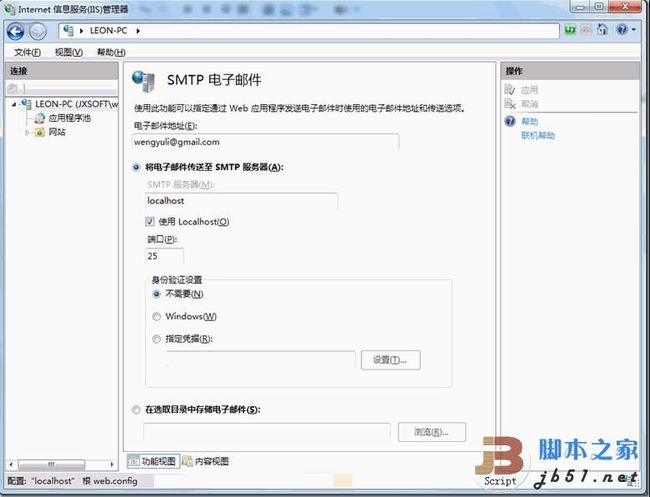Click the help icon beside 帮助
The image size is (650, 497).
coord(510,121)
